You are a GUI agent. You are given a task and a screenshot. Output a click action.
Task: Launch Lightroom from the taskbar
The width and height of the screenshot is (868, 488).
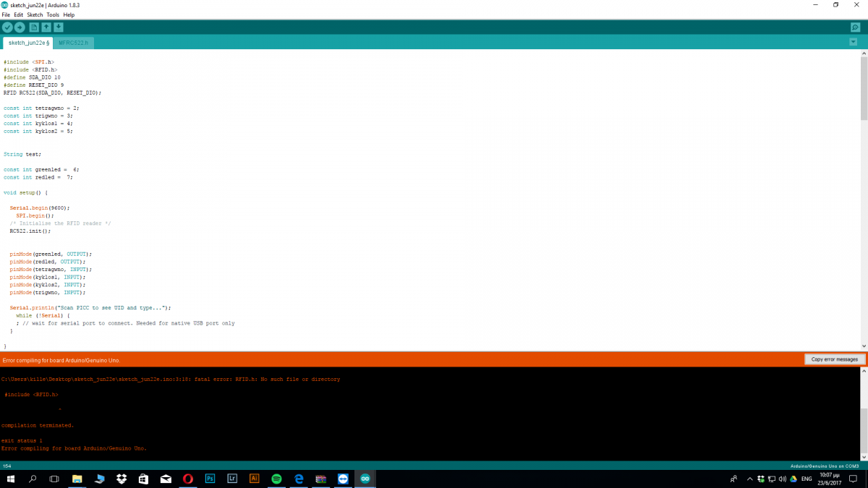(232, 479)
